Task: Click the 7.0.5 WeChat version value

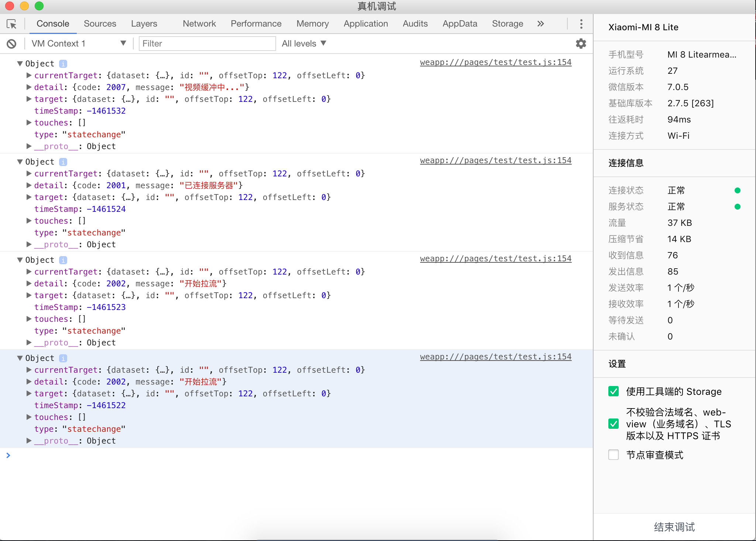Action: (x=678, y=87)
